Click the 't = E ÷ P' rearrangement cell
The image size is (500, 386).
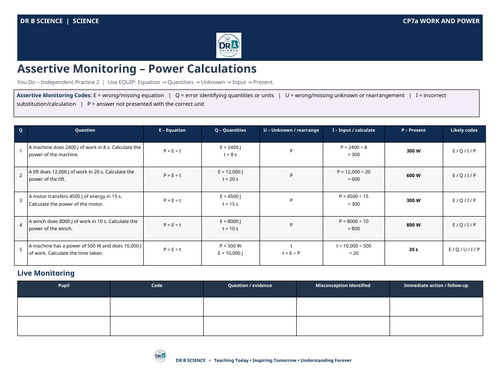pos(291,253)
